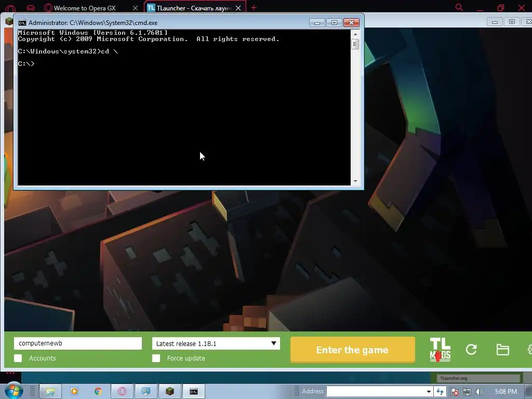Open a new Opera GX tab
This screenshot has width=532, height=399.
(x=254, y=7)
